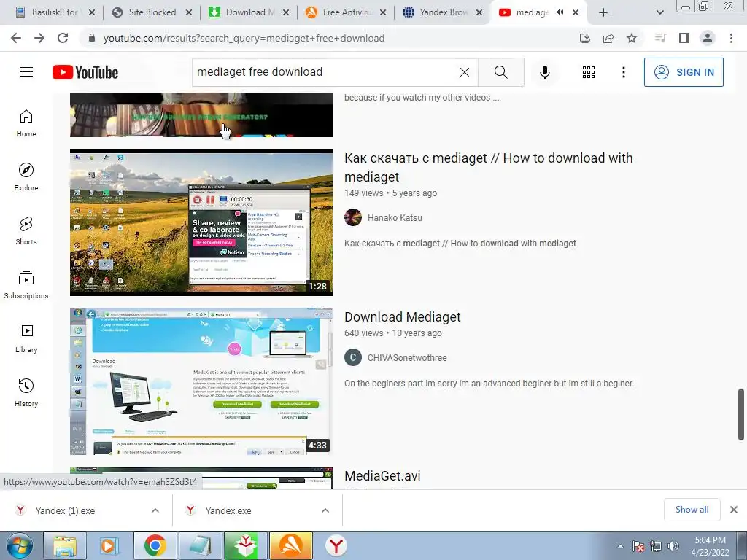Open the YouTube guide hamburger menu
Screen dimensions: 747x560
tap(26, 72)
